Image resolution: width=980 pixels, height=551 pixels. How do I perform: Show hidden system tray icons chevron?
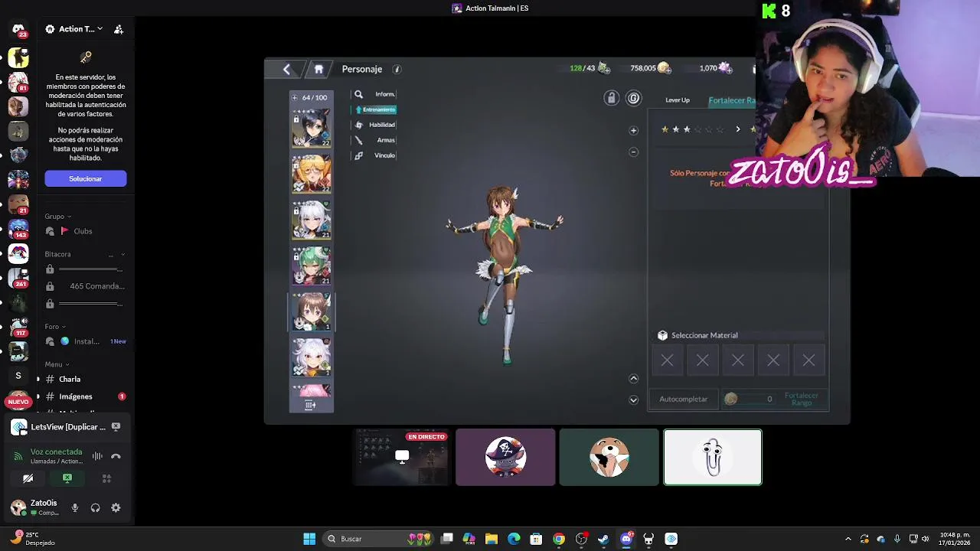(848, 539)
